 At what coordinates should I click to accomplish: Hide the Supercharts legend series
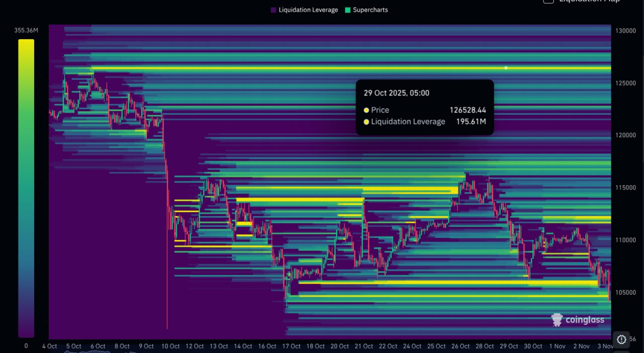click(x=366, y=10)
